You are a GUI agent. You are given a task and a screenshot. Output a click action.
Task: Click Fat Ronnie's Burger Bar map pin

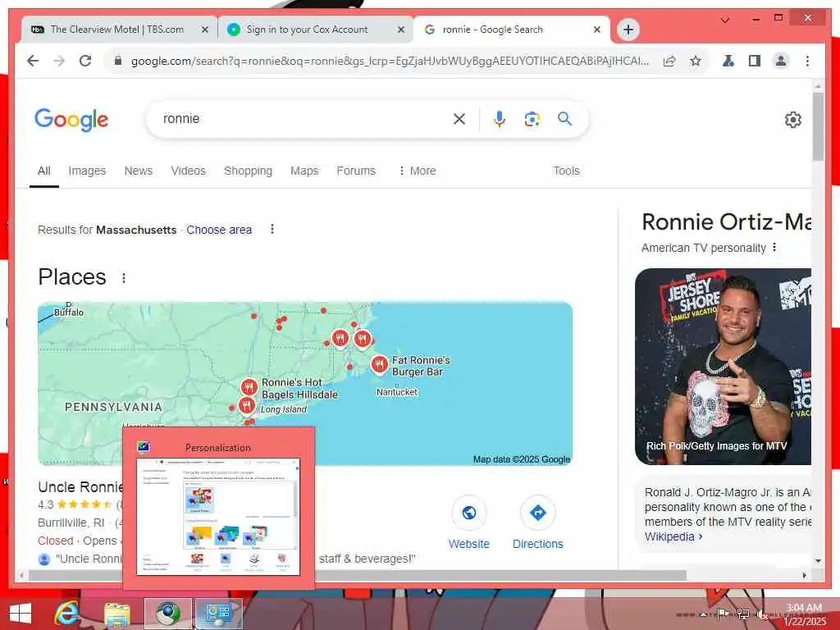tap(379, 365)
